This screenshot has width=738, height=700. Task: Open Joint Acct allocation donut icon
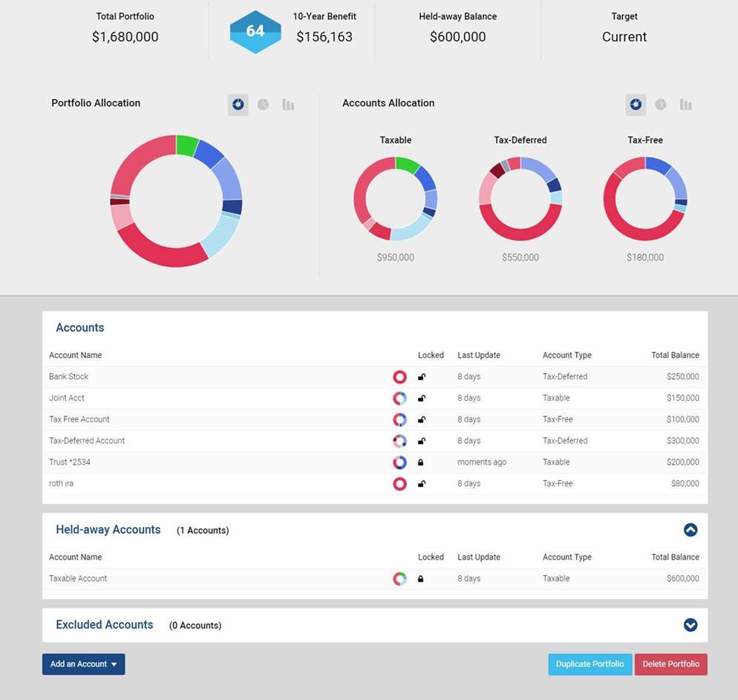[399, 399]
